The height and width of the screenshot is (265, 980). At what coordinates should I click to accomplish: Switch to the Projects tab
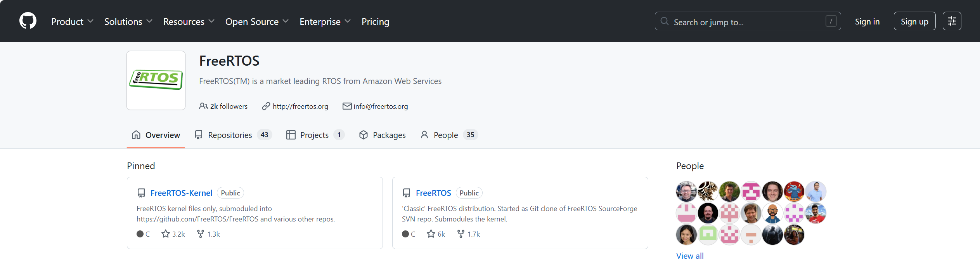pos(315,135)
